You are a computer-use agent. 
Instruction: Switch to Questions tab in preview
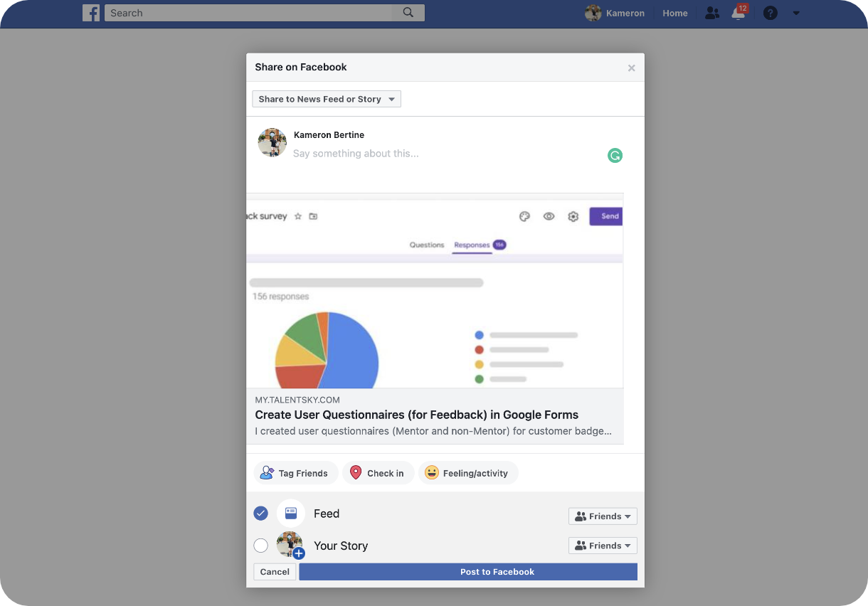point(427,245)
